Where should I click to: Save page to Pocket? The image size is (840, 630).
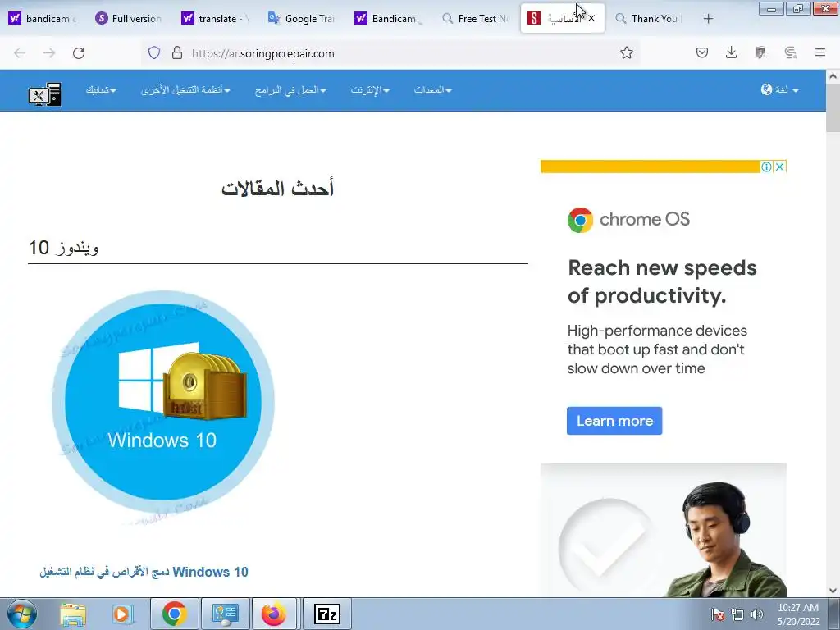pyautogui.click(x=702, y=53)
